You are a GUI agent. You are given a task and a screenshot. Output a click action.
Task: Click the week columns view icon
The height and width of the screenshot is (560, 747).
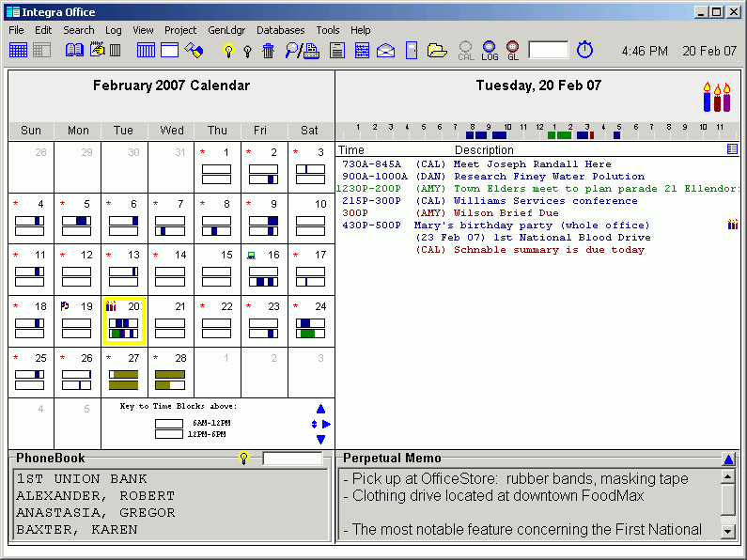(x=146, y=50)
